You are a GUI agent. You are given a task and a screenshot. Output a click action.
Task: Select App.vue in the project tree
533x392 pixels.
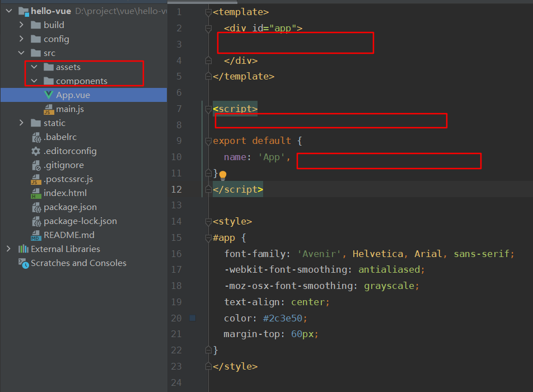pos(83,95)
